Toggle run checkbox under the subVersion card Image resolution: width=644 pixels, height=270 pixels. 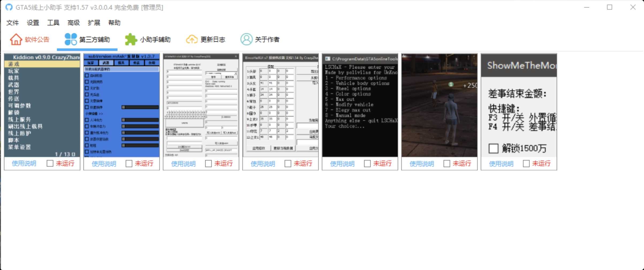point(129,163)
